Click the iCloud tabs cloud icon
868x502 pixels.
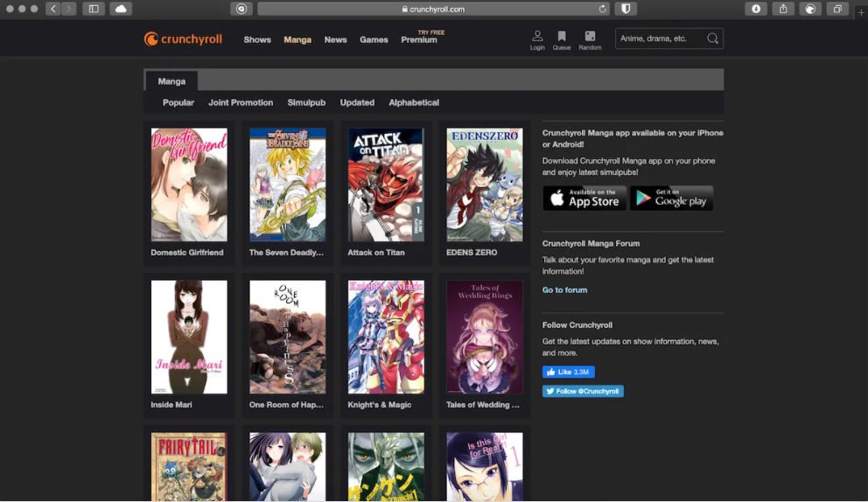[121, 9]
